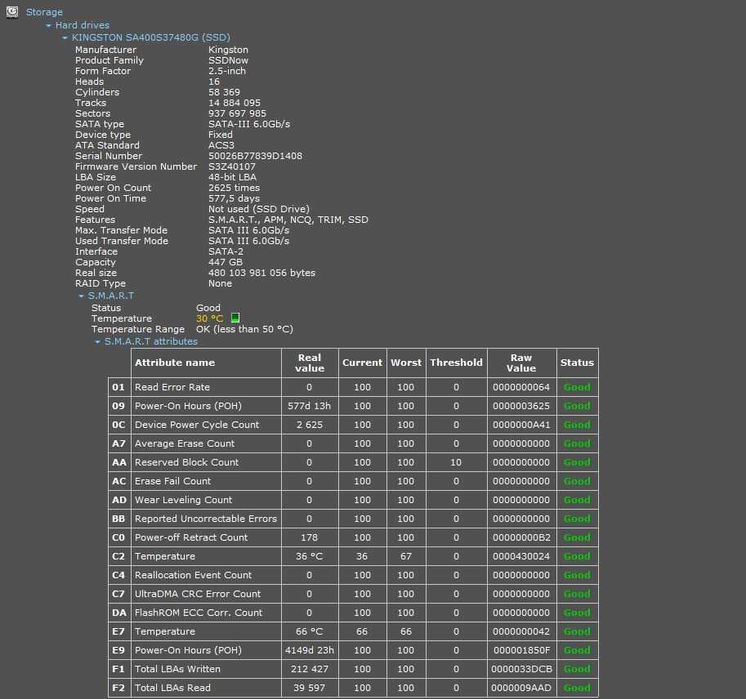The width and height of the screenshot is (746, 699).
Task: Click the Temperature Range OK value
Action: (x=245, y=329)
